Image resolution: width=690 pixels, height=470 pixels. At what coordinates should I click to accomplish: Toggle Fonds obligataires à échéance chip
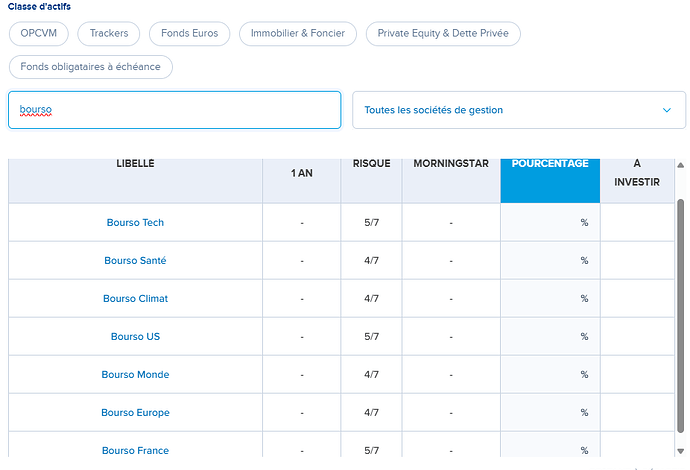pos(91,67)
